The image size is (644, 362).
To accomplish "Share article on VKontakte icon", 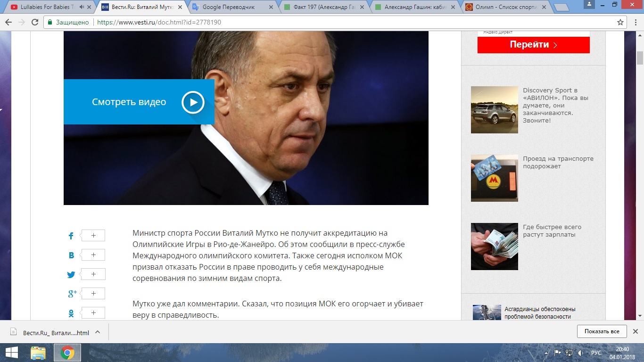I will pyautogui.click(x=71, y=255).
